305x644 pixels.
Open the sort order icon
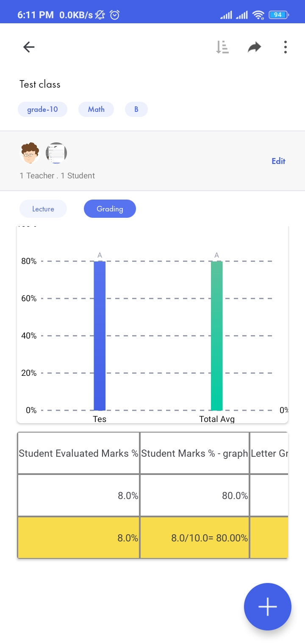[x=222, y=47]
